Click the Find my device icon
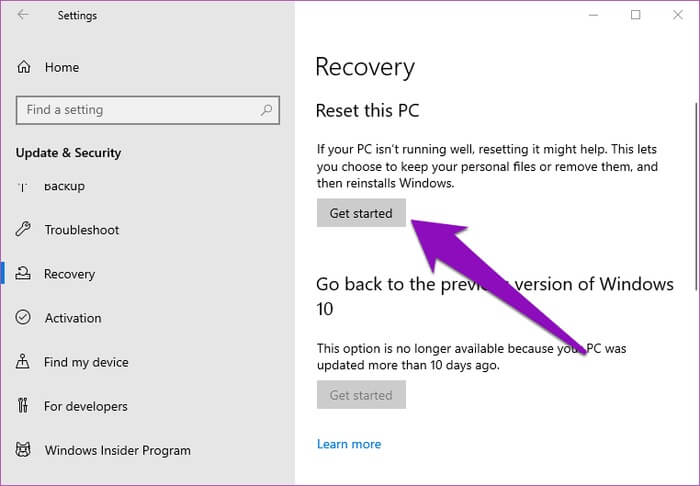Viewport: 700px width, 486px height. tap(24, 362)
